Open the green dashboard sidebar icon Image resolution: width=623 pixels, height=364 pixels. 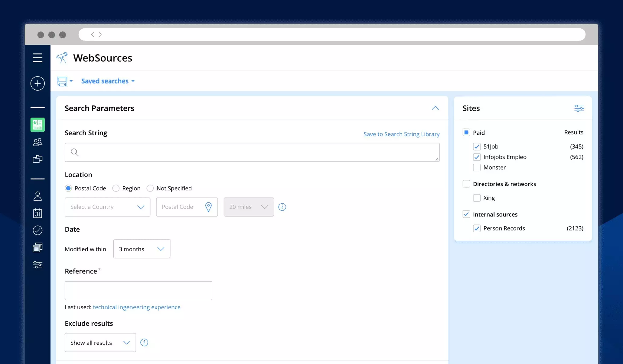[x=38, y=125]
